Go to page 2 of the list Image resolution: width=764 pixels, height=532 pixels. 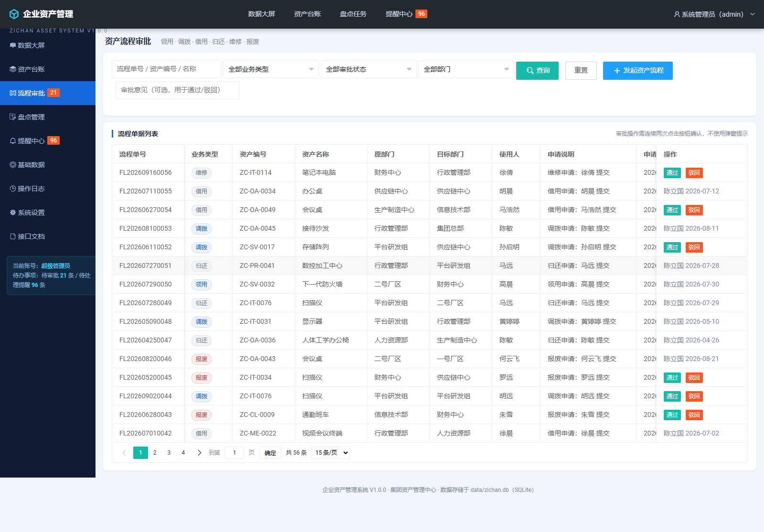pos(155,453)
